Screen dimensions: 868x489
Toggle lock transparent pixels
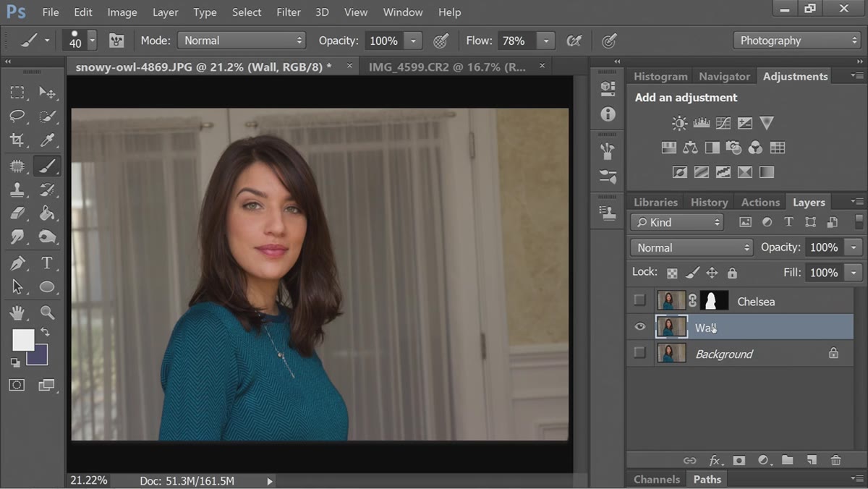[672, 273]
